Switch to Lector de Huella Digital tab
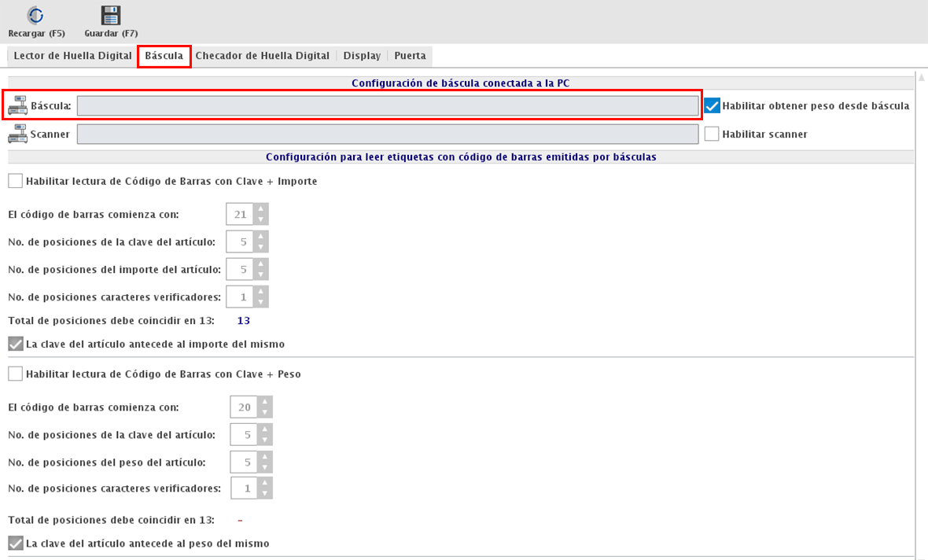This screenshot has width=928, height=560. coord(72,56)
